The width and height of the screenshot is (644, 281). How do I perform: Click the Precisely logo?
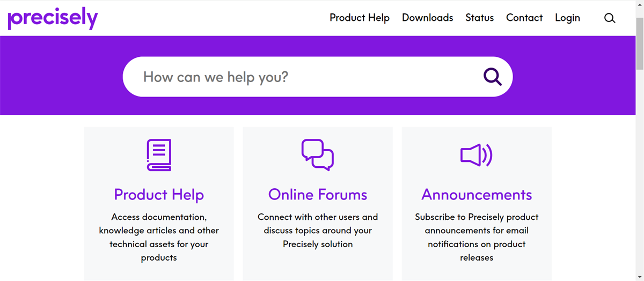(x=53, y=18)
